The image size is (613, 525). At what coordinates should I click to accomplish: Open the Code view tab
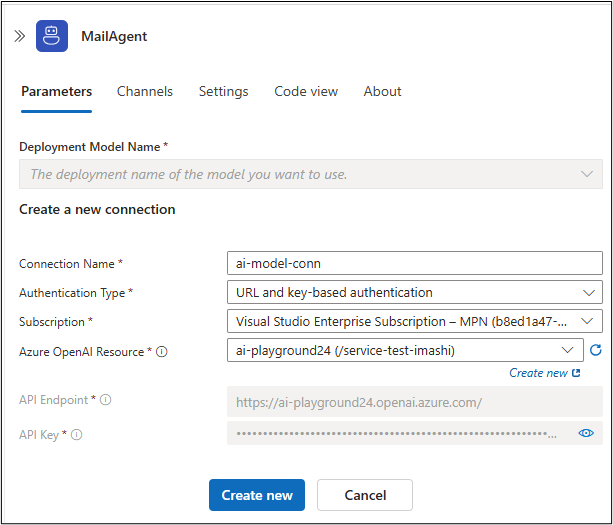point(306,91)
